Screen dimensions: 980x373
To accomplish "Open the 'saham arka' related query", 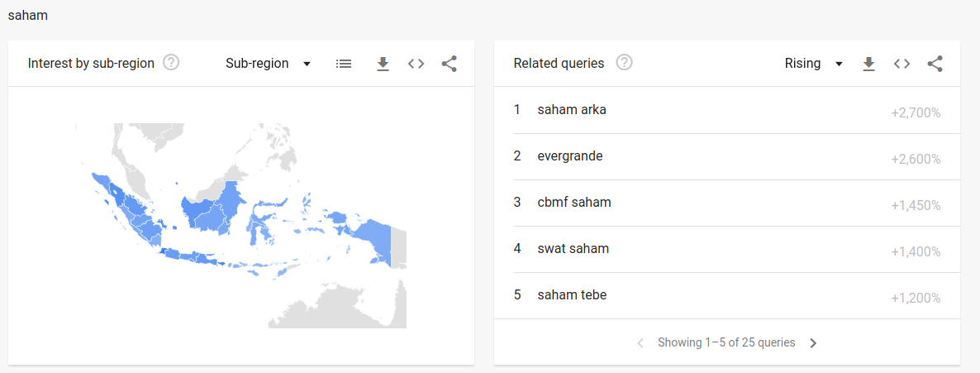I will [572, 110].
